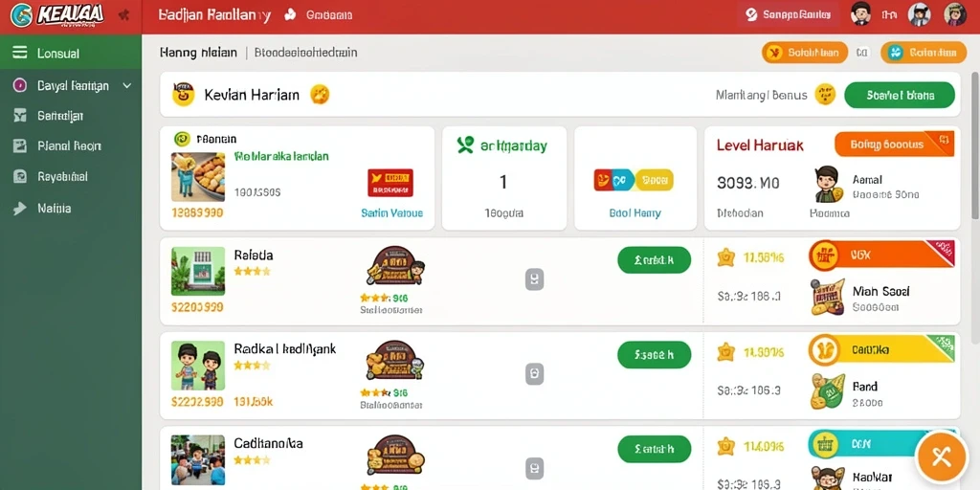Click the gold star in Rafadla row stats
Viewport: 980px width, 490px height.
coord(725,256)
